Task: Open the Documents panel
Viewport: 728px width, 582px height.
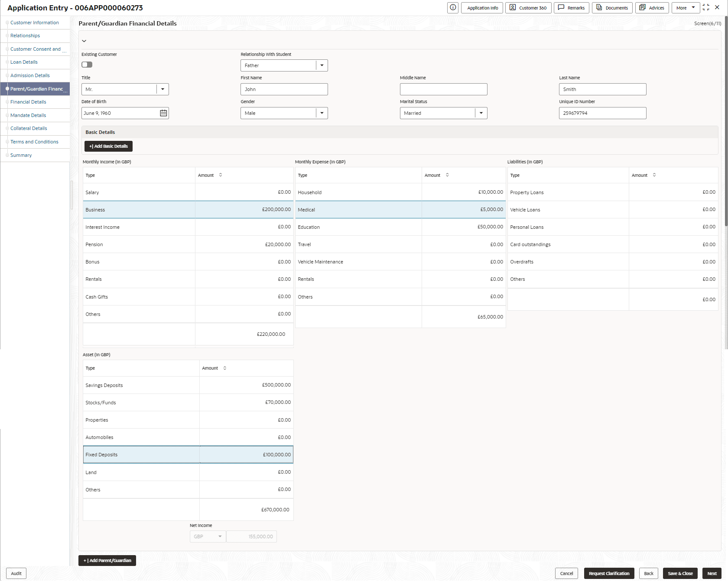Action: (612, 8)
